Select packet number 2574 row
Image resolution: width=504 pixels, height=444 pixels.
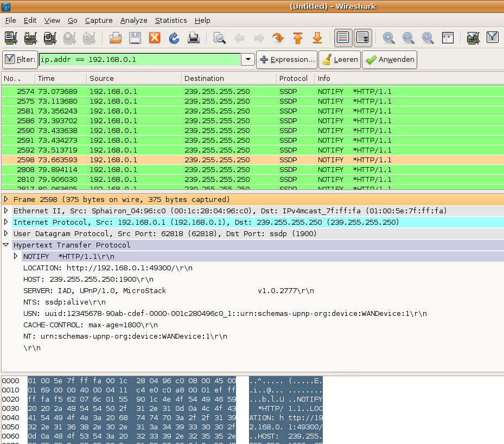click(253, 92)
